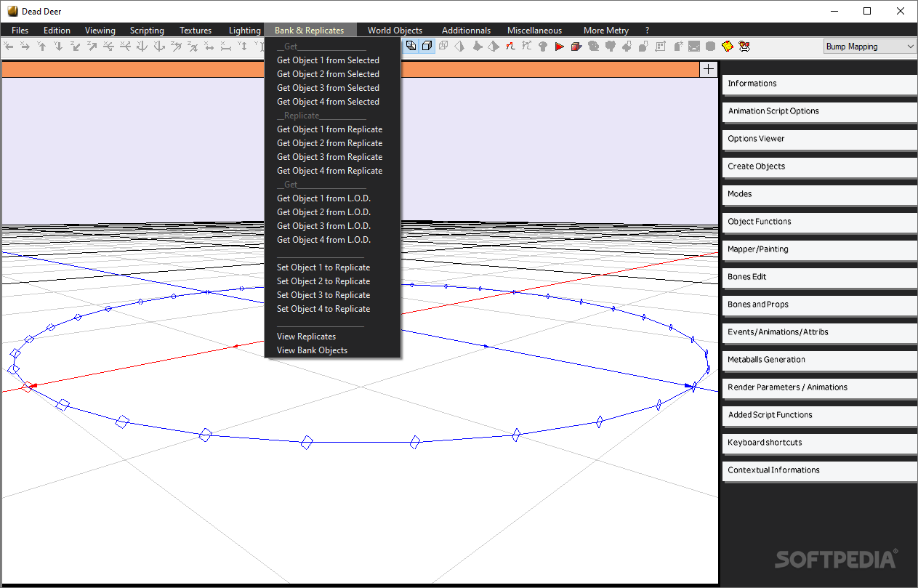
Task: Open the Metaballs Generation panel
Action: click(819, 360)
